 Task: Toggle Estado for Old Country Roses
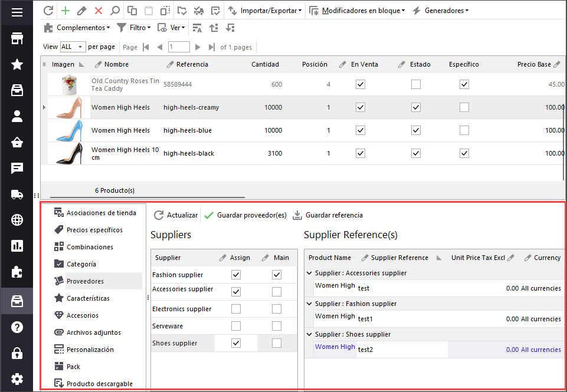[x=416, y=84]
